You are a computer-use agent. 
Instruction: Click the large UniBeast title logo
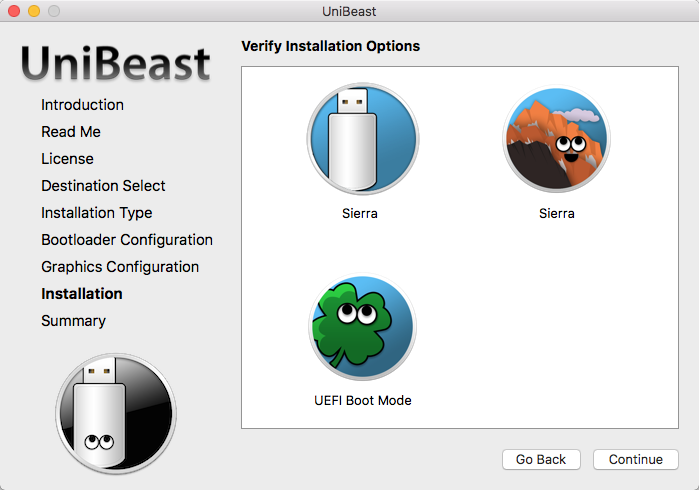coord(115,64)
